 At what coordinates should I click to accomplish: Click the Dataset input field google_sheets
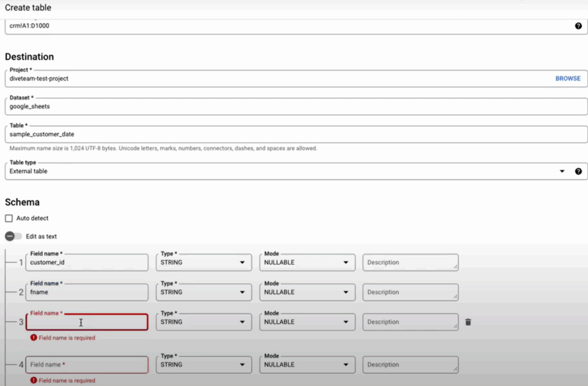click(287, 106)
